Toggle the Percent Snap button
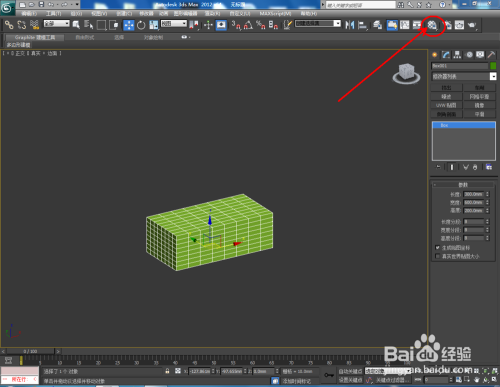The height and width of the screenshot is (387, 500). [x=261, y=25]
